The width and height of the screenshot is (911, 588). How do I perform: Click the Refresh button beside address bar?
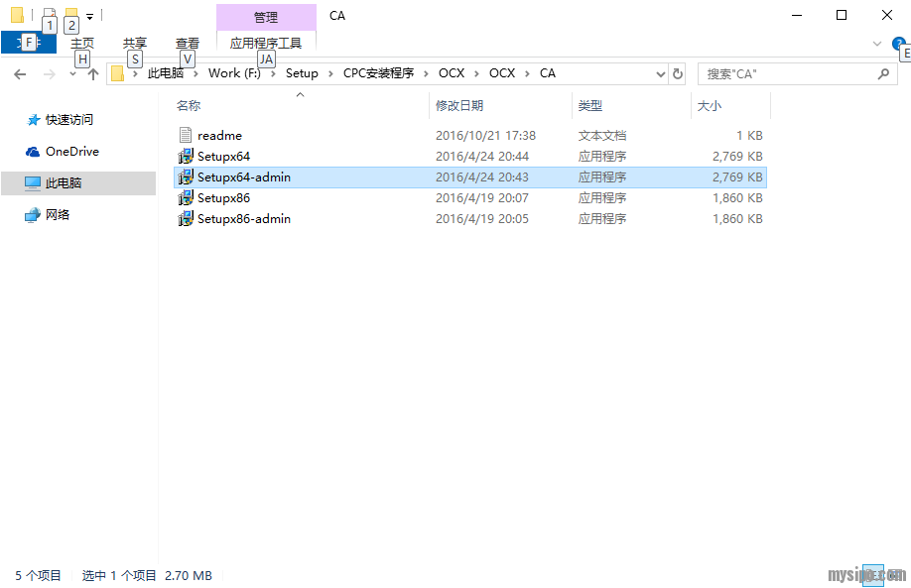tap(678, 73)
